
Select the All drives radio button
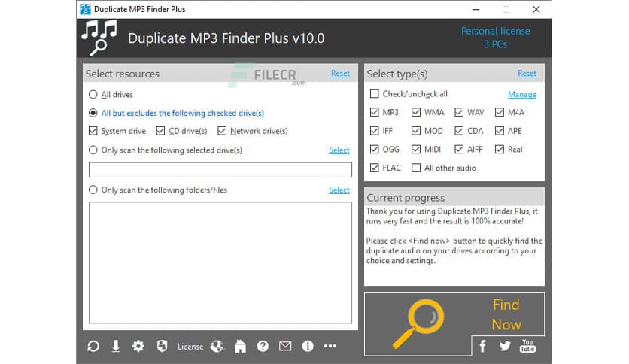[x=93, y=95]
